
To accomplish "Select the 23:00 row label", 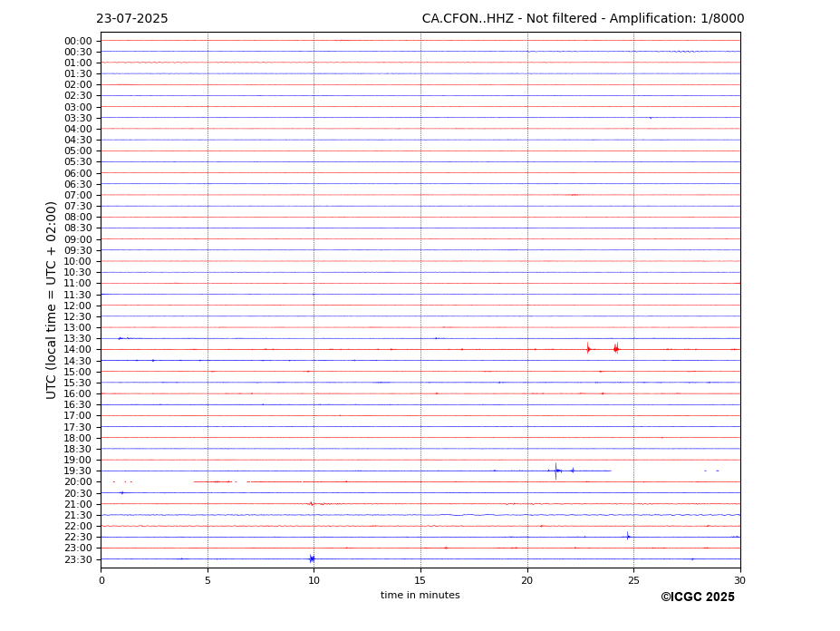I will [78, 548].
